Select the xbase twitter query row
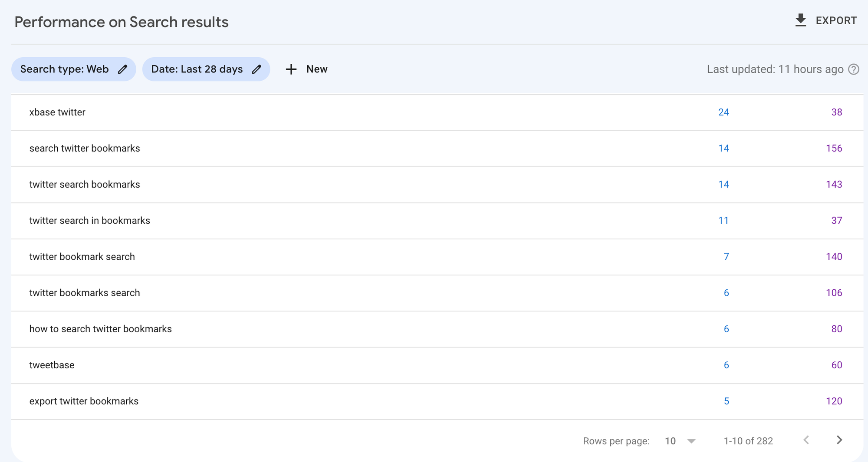 (x=437, y=112)
